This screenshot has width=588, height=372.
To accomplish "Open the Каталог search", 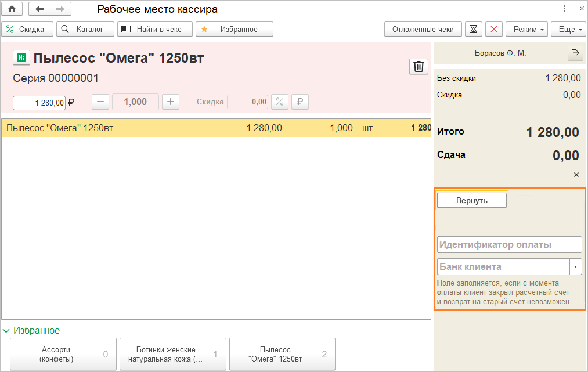I will click(85, 29).
